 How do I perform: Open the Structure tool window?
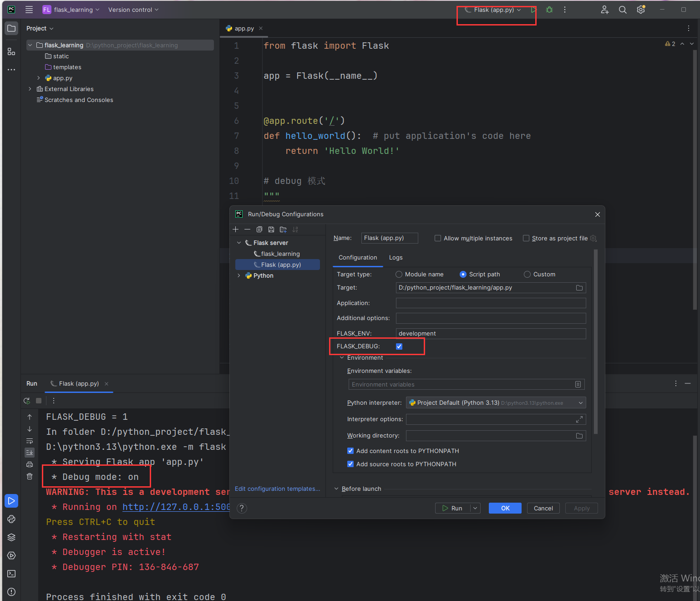click(x=11, y=52)
